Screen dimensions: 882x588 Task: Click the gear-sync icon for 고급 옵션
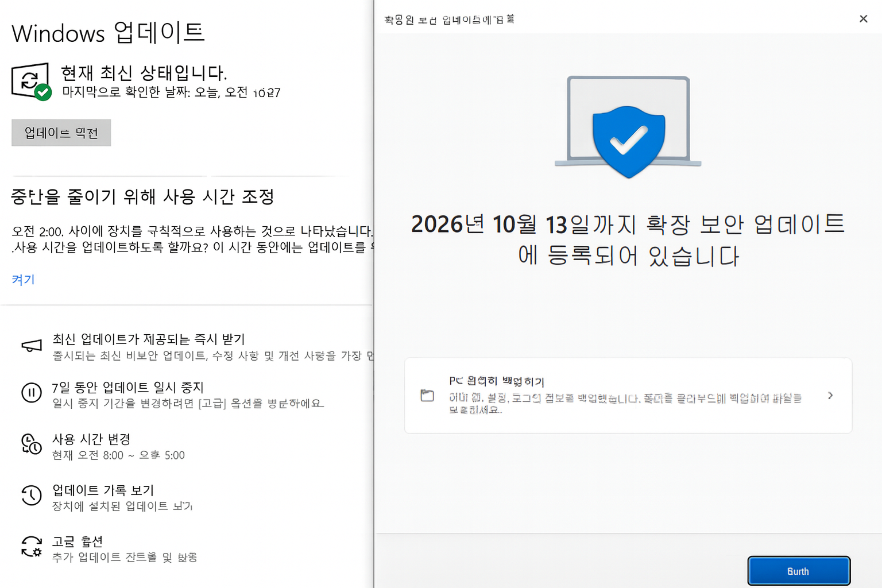(32, 547)
